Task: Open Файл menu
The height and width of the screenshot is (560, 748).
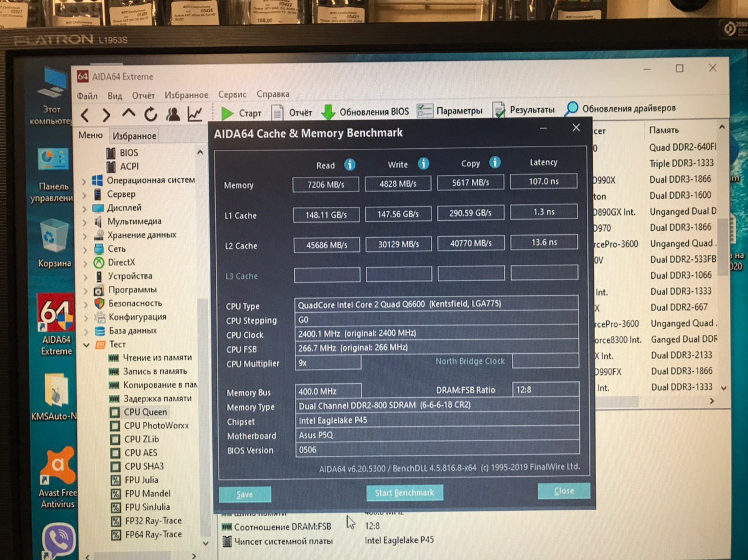Action: point(87,95)
